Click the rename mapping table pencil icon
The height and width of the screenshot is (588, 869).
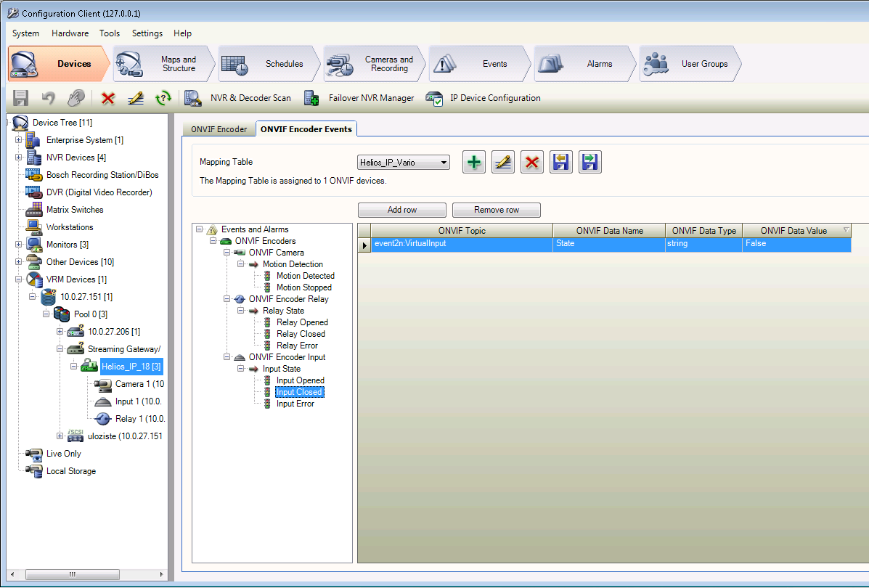[x=503, y=162]
